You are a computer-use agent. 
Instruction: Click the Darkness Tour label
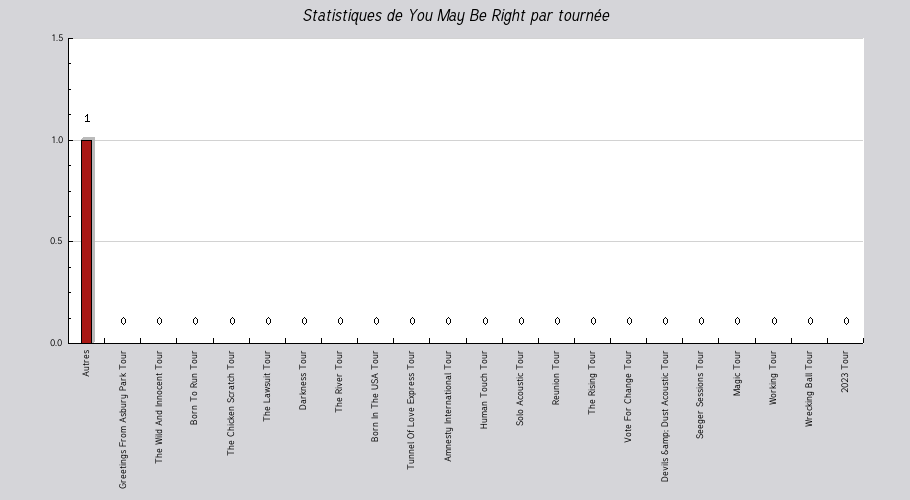302,380
